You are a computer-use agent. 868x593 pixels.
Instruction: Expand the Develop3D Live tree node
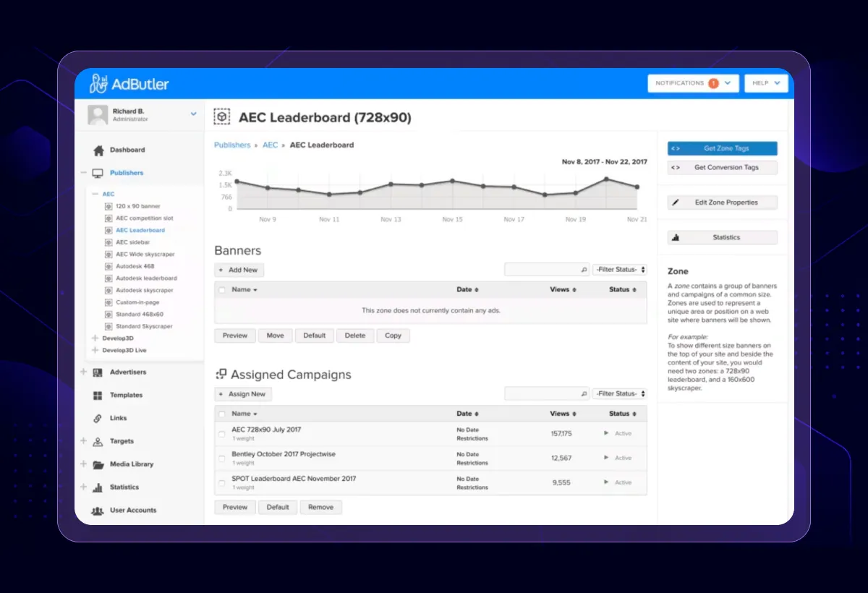tap(95, 351)
